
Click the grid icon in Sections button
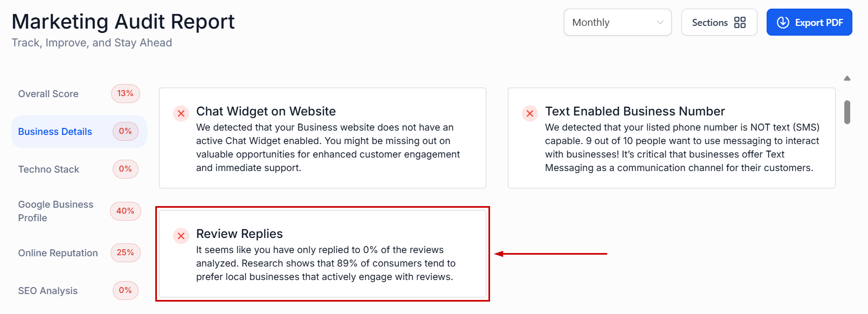pos(740,23)
